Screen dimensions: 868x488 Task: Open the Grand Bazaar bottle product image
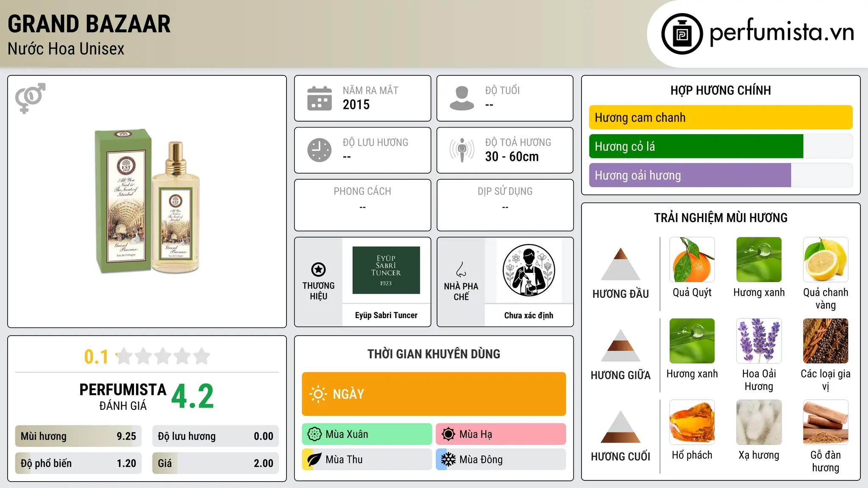pyautogui.click(x=147, y=201)
